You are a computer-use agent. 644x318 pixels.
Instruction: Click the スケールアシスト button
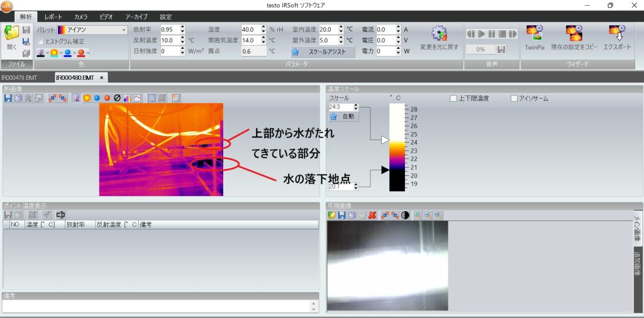(323, 52)
